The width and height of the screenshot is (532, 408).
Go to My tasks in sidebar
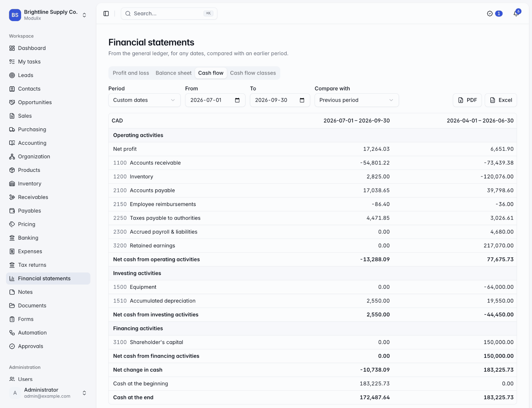(x=48, y=62)
